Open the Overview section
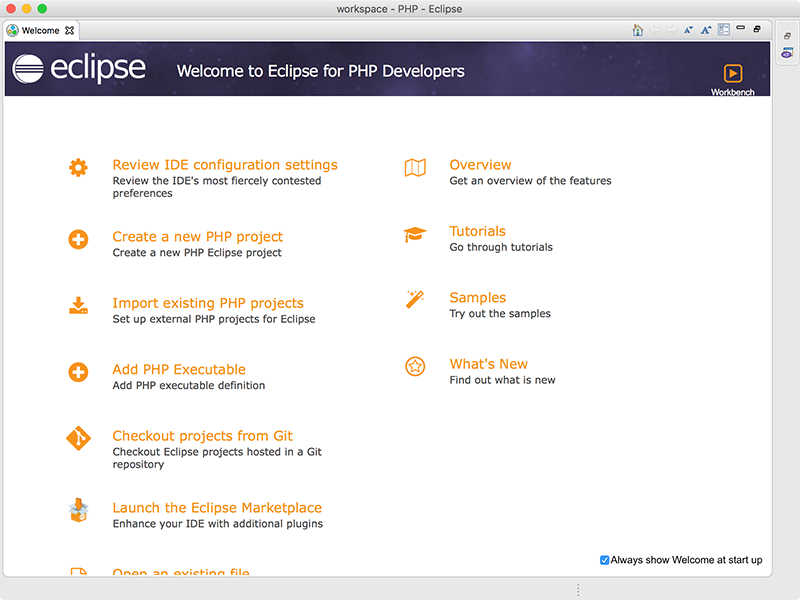 coord(480,164)
